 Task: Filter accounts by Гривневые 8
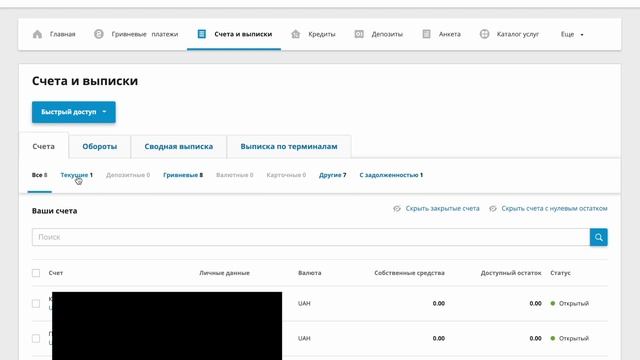[183, 175]
